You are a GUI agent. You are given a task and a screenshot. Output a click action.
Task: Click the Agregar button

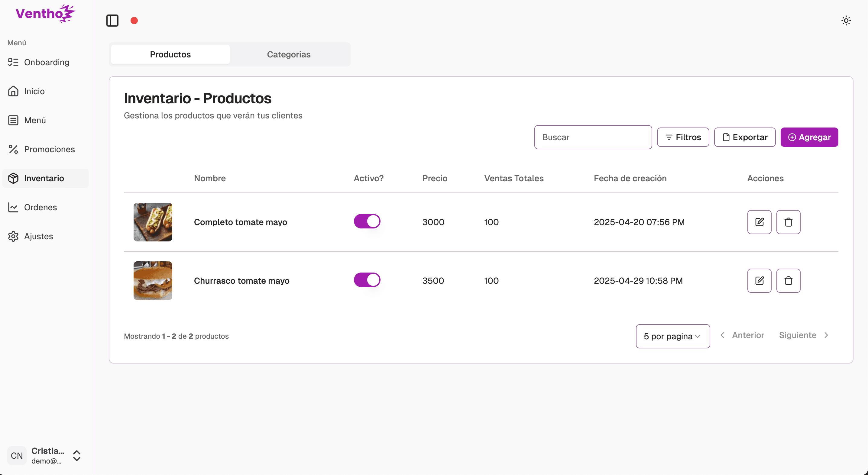click(809, 137)
